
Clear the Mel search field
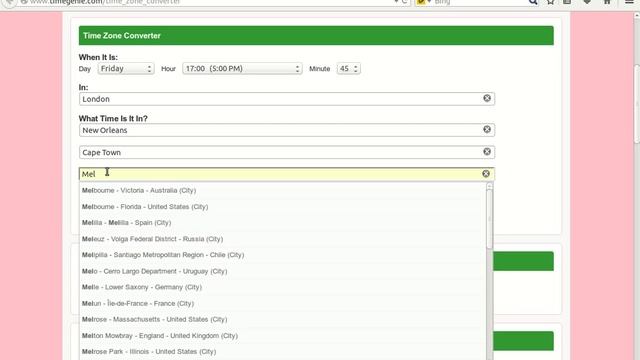pos(486,174)
